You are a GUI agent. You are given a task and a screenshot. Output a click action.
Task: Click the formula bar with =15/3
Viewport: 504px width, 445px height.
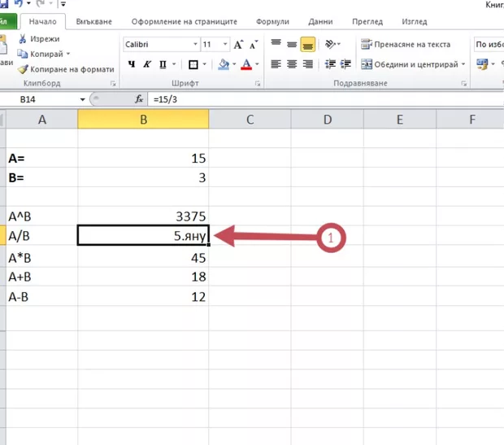[326, 99]
